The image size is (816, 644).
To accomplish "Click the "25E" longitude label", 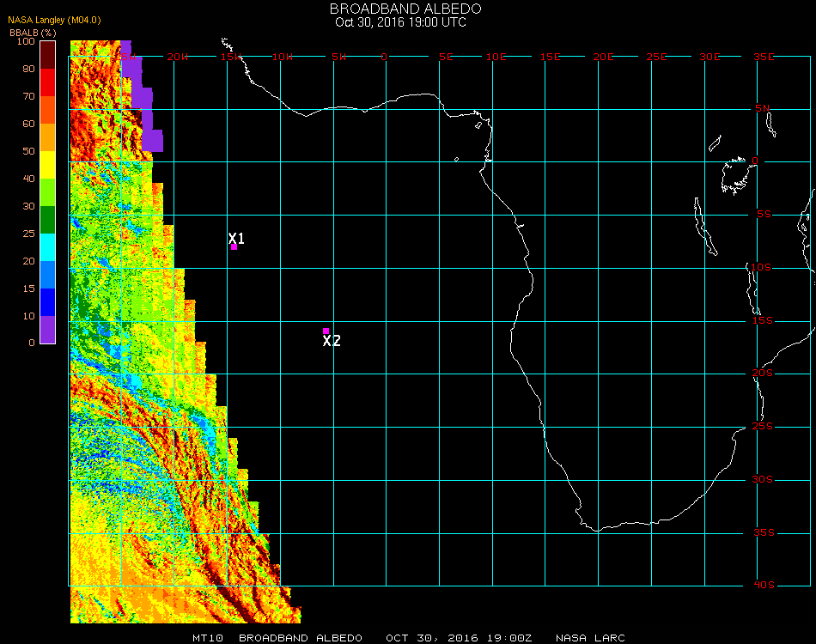I will pos(657,57).
